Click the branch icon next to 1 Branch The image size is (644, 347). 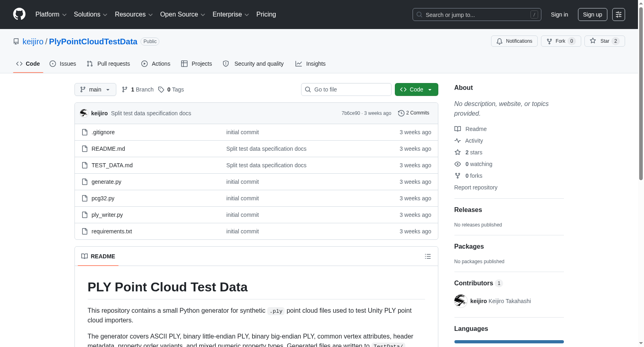tap(125, 89)
